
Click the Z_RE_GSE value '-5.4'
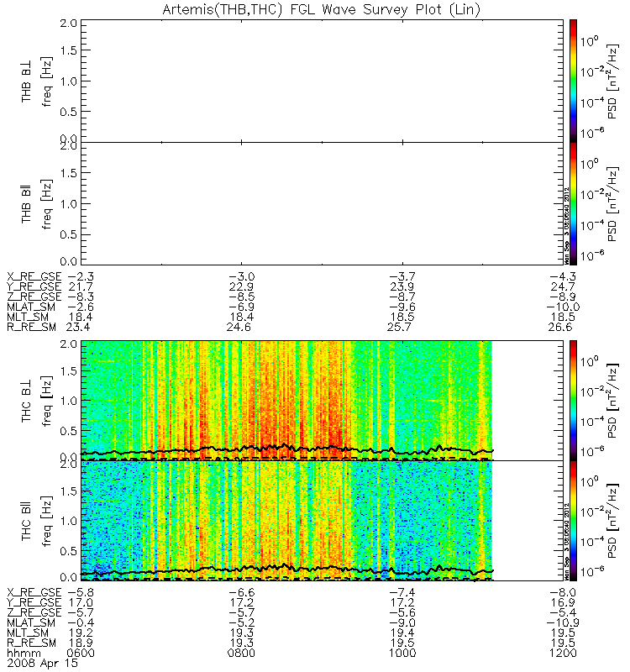coord(563,612)
